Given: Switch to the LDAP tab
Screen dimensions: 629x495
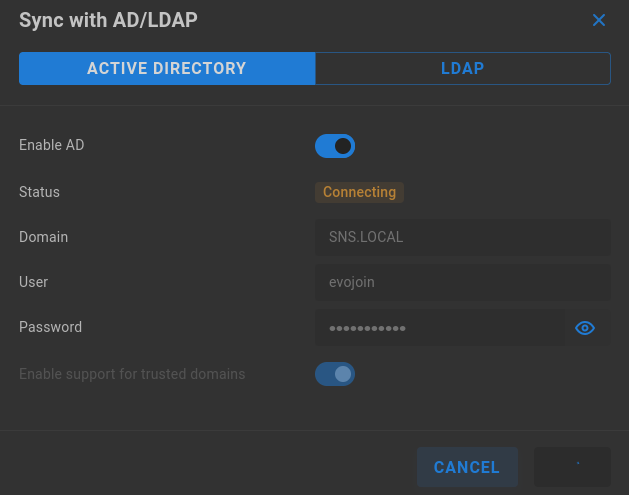Looking at the screenshot, I should pos(463,68).
